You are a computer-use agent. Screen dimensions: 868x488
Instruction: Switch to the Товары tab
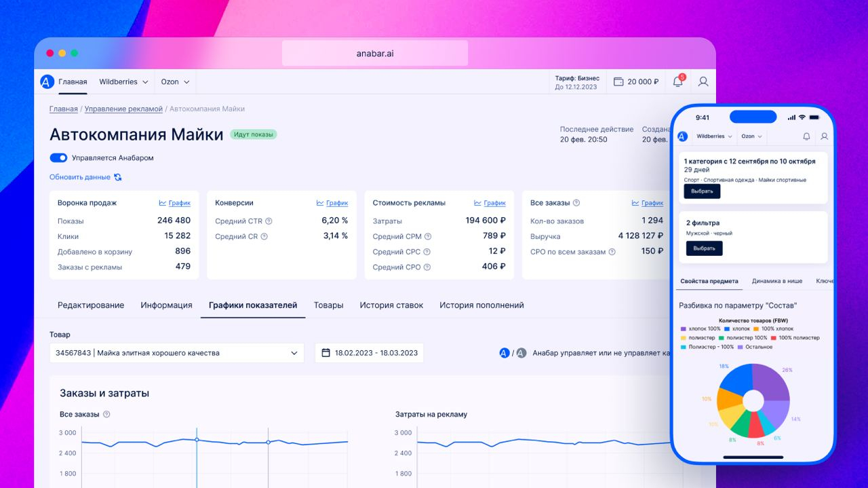point(328,305)
